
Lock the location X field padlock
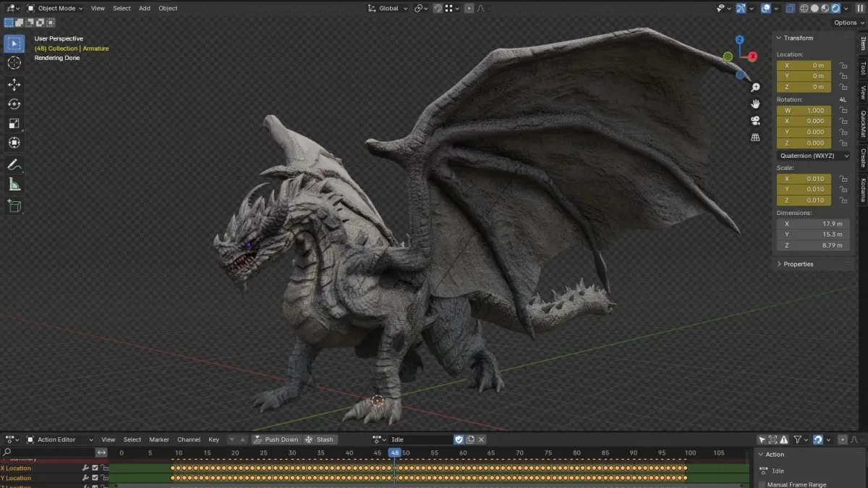(843, 65)
